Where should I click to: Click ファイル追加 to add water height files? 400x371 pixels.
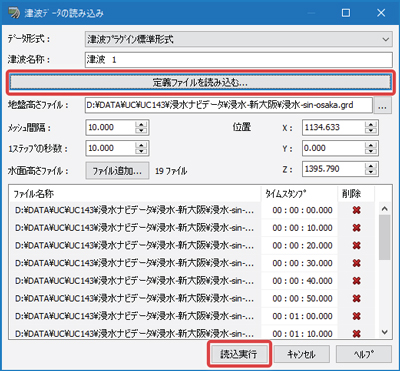pyautogui.click(x=117, y=171)
